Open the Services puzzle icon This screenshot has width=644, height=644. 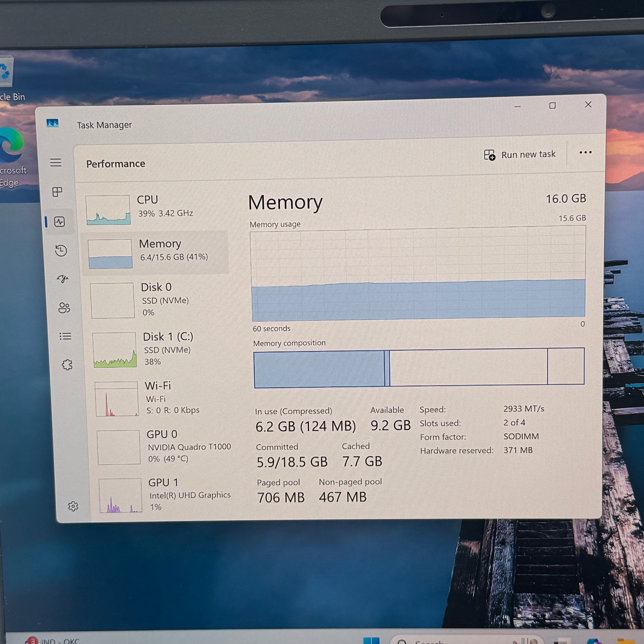(x=67, y=365)
